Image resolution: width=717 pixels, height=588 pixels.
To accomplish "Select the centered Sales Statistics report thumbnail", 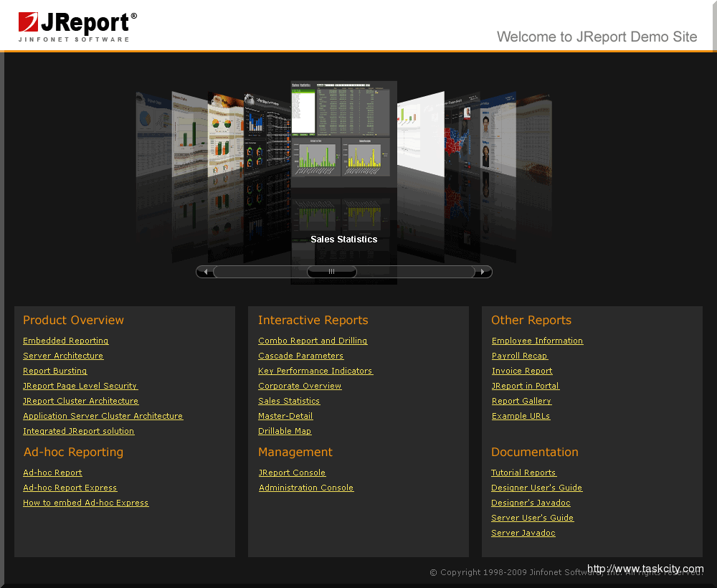I will click(344, 134).
